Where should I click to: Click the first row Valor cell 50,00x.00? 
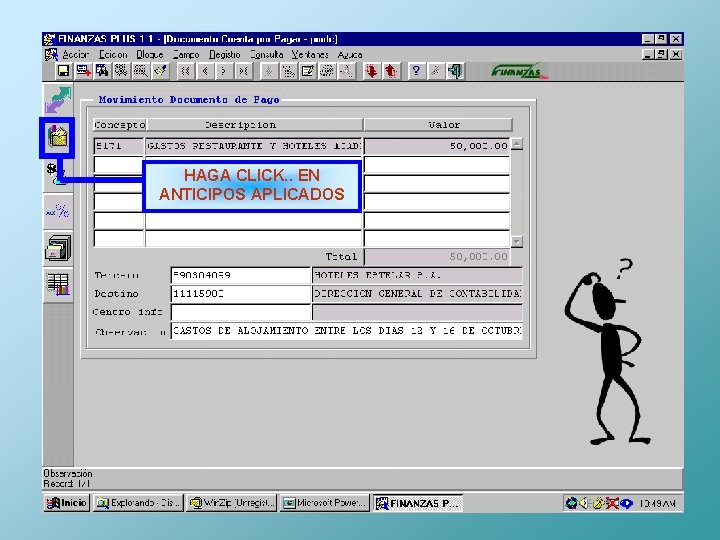(437, 146)
